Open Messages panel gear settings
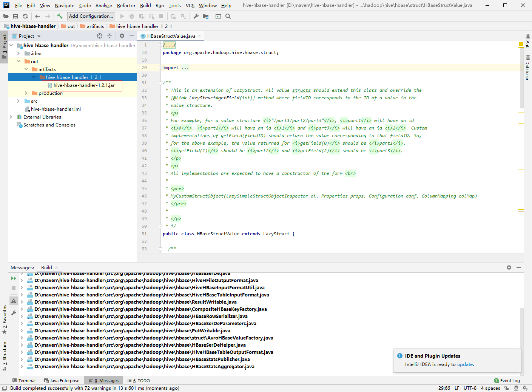 509,267
